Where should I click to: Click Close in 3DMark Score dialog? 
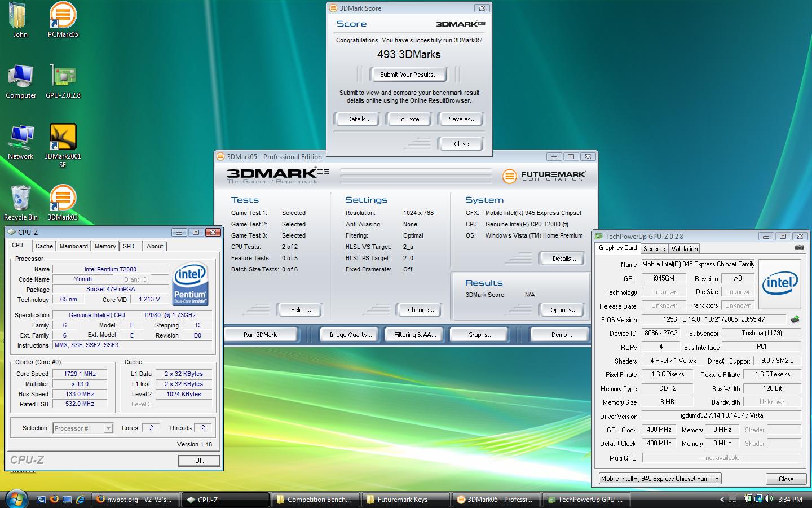[x=461, y=144]
